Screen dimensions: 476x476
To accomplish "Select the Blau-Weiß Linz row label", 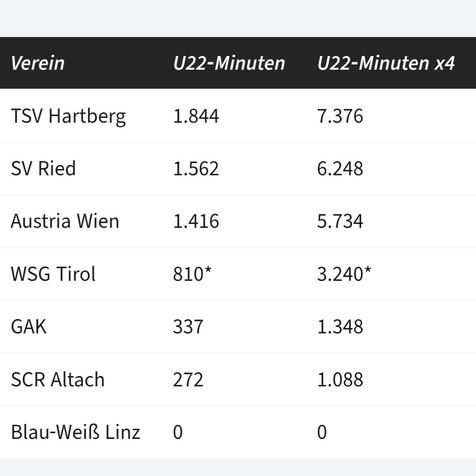I will click(x=75, y=432).
